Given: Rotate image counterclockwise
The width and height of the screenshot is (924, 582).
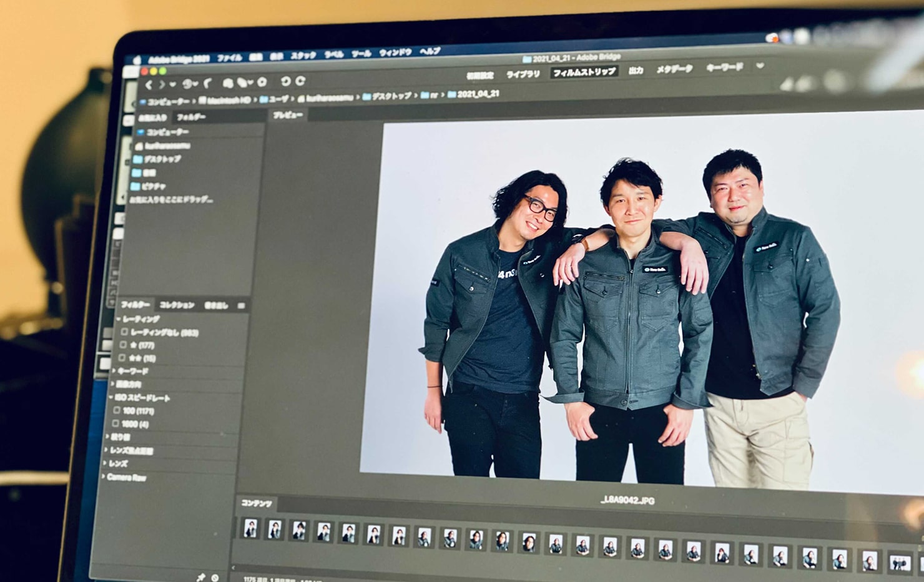Looking at the screenshot, I should 286,81.
